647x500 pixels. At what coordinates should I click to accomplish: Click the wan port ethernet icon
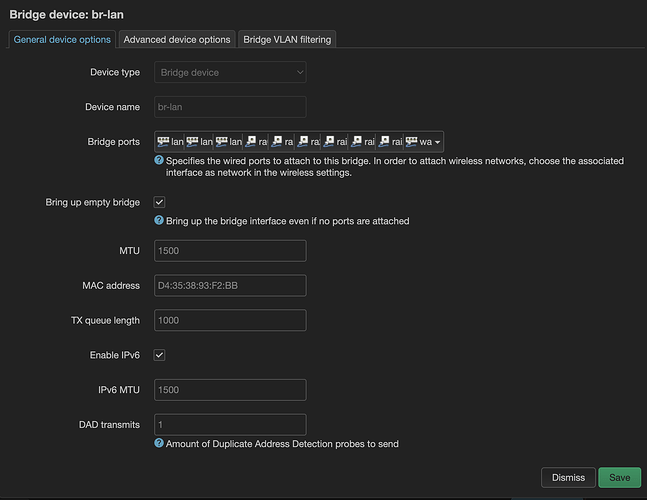pyautogui.click(x=411, y=142)
